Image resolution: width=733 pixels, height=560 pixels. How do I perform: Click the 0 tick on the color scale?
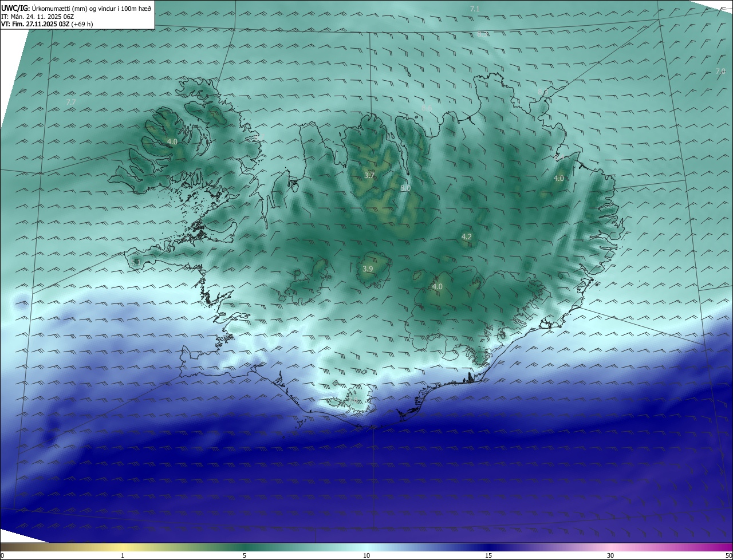2,555
